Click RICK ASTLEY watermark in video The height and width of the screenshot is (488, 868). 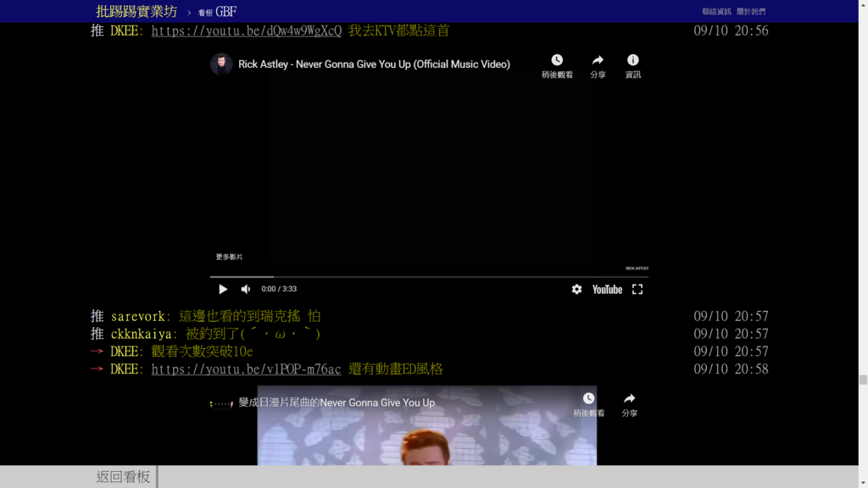click(x=637, y=269)
